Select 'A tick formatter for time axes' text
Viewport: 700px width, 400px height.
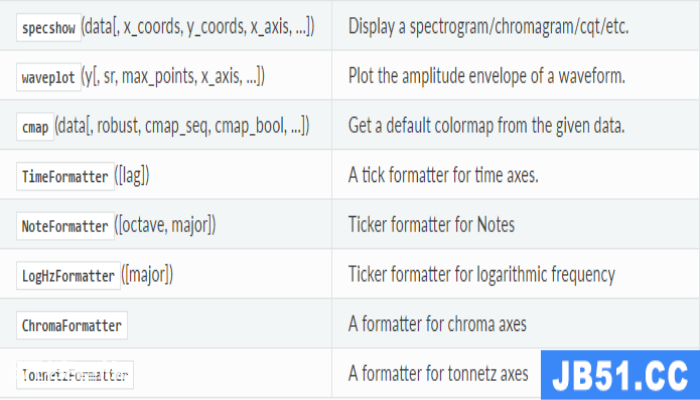pyautogui.click(x=443, y=175)
